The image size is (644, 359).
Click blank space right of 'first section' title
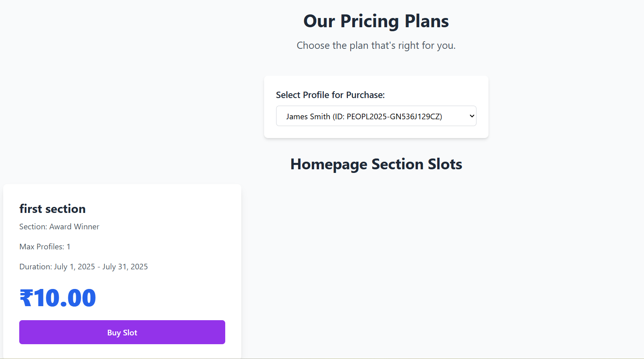tap(160, 209)
